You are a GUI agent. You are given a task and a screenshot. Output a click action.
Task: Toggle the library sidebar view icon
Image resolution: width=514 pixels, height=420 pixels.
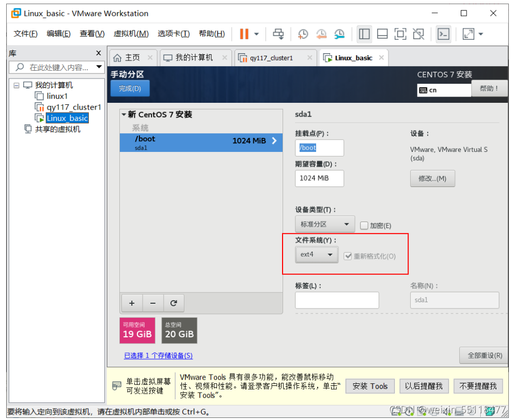(364, 34)
